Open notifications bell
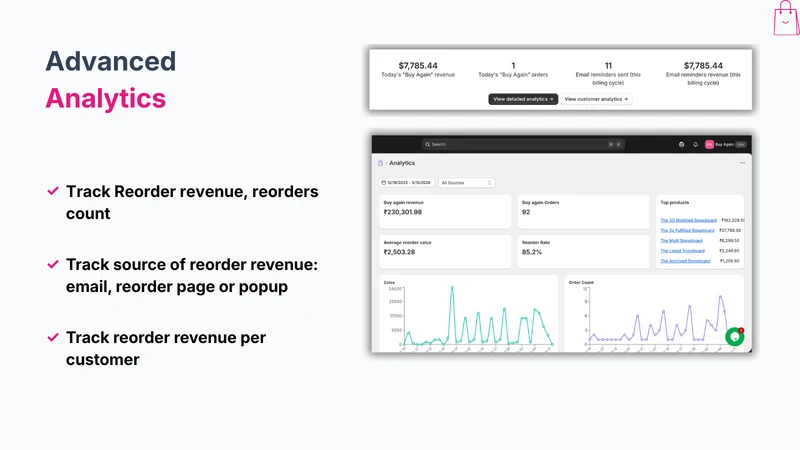The image size is (800, 450). pos(695,144)
